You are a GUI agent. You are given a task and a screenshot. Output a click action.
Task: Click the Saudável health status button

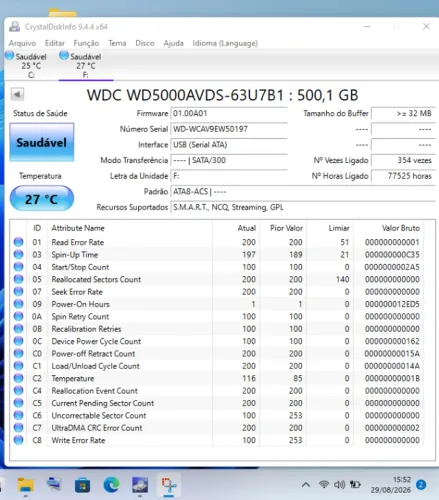point(42,142)
